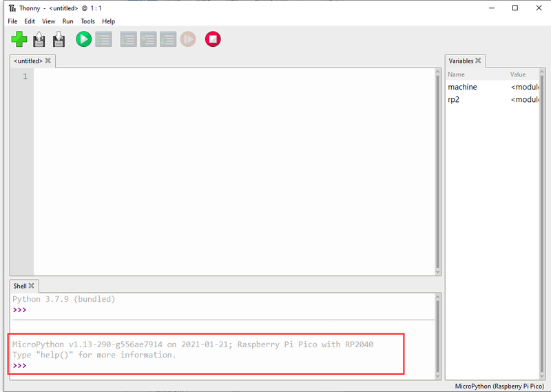Select the Shell tab
Image resolution: width=551 pixels, height=392 pixels.
tap(20, 286)
